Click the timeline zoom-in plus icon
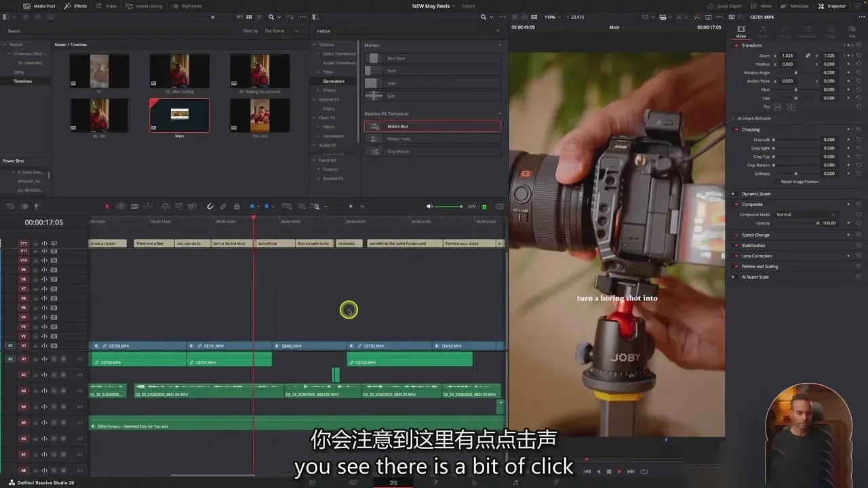The image size is (868, 488). tap(362, 206)
